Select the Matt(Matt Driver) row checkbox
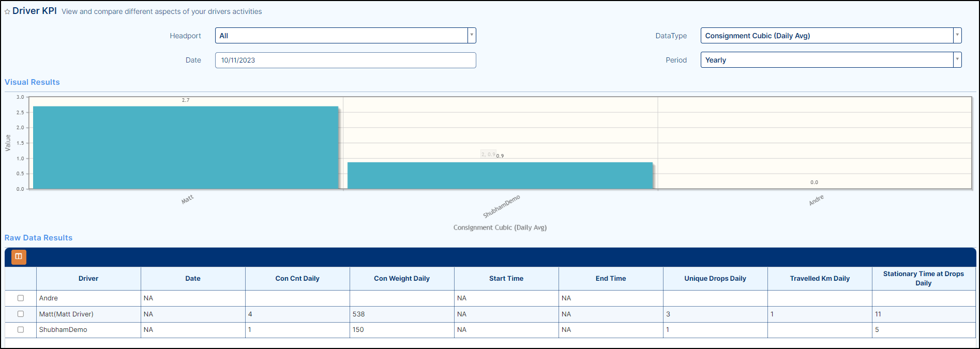 tap(21, 314)
